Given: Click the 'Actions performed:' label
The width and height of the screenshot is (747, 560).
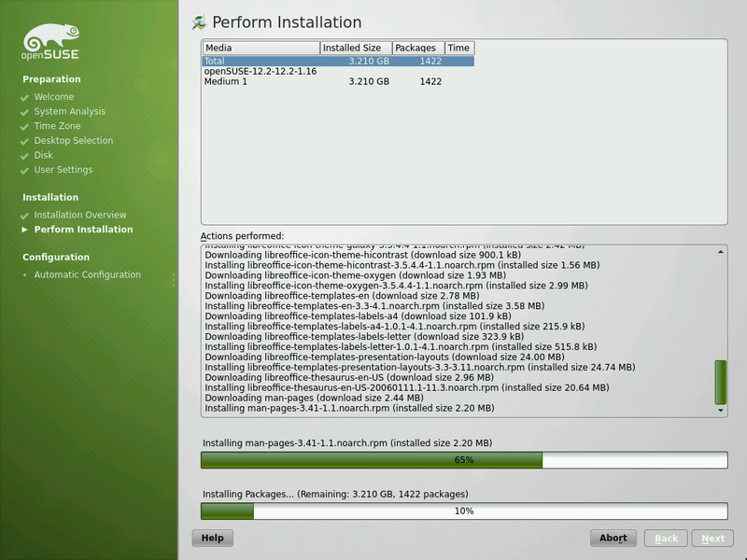Looking at the screenshot, I should (242, 236).
